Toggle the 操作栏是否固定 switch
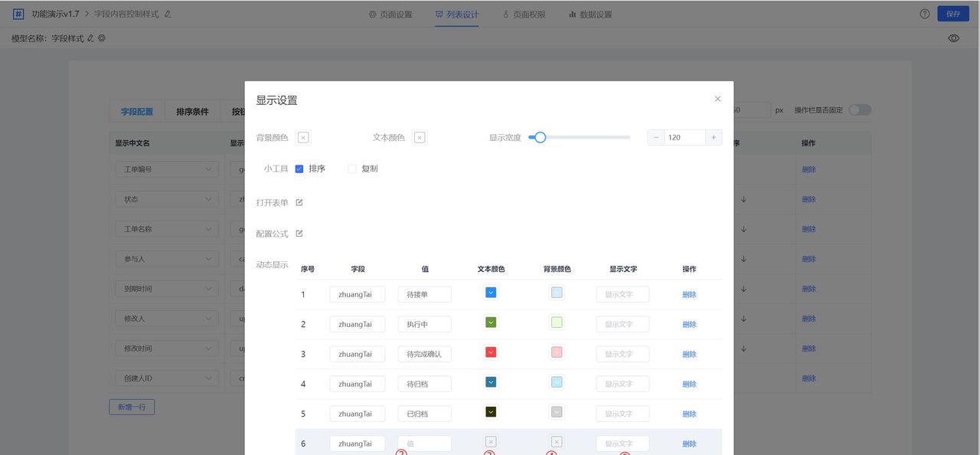980x455 pixels. 859,110
